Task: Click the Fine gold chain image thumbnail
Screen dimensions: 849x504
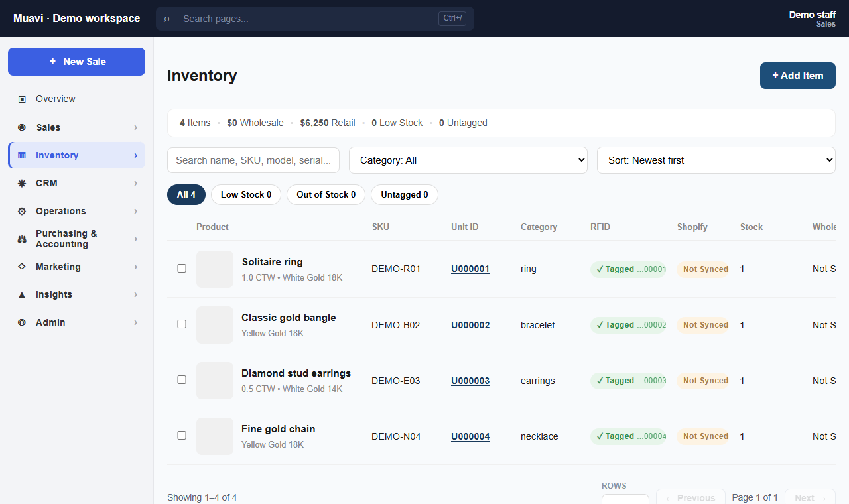Action: [215, 436]
